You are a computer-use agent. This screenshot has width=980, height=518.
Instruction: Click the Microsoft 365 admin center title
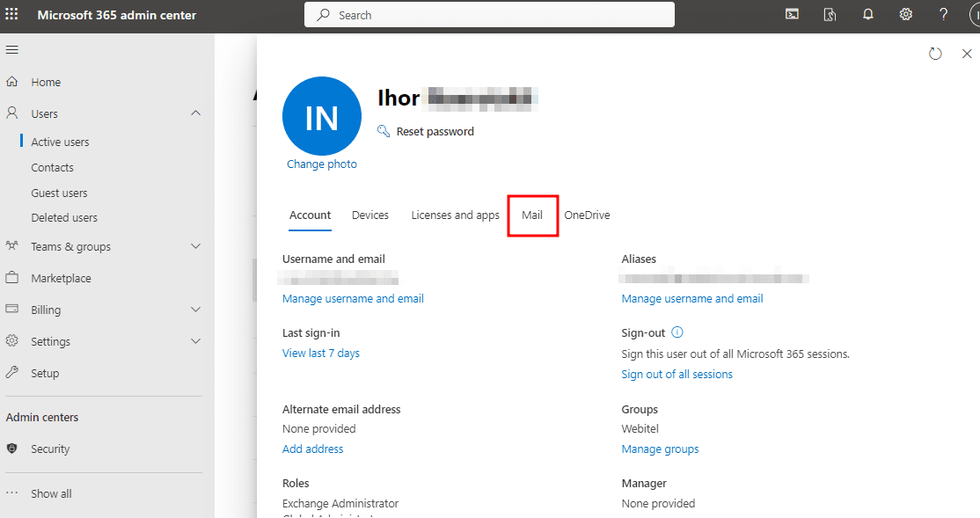pyautogui.click(x=117, y=15)
